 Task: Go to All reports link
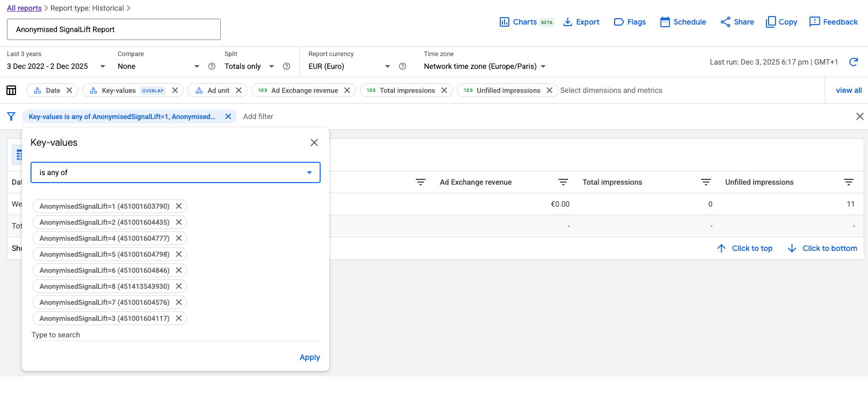click(24, 8)
